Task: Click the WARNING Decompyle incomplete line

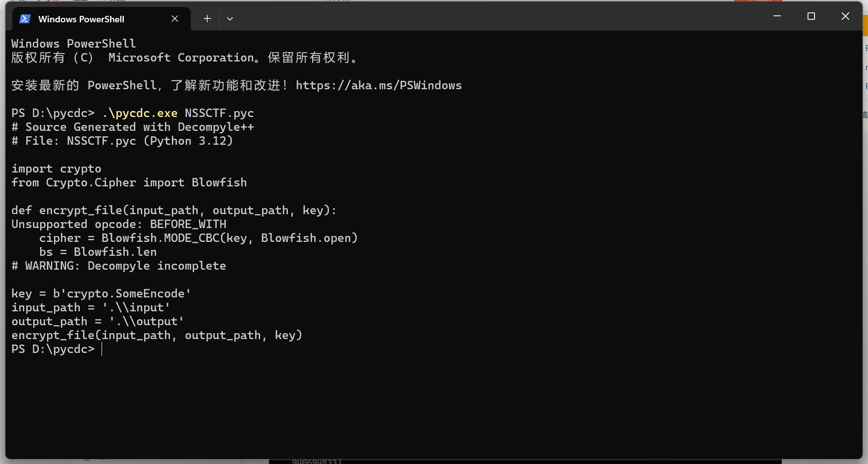Action: coord(119,266)
